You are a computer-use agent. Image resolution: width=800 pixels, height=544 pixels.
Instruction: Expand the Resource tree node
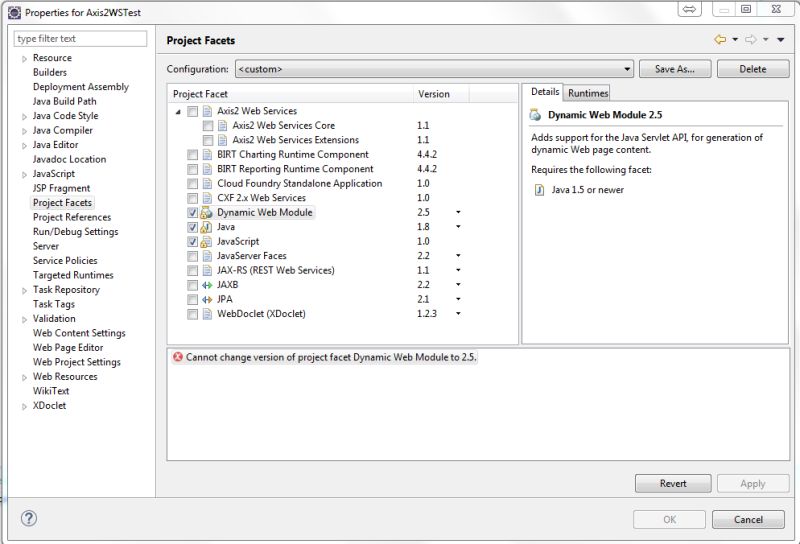click(24, 59)
